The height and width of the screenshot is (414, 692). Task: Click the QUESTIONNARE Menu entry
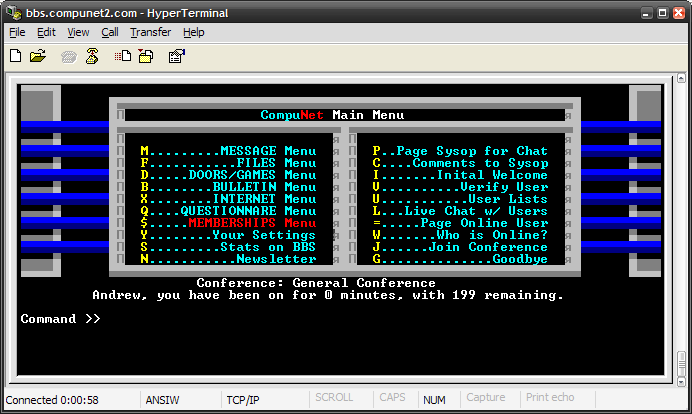[x=228, y=211]
